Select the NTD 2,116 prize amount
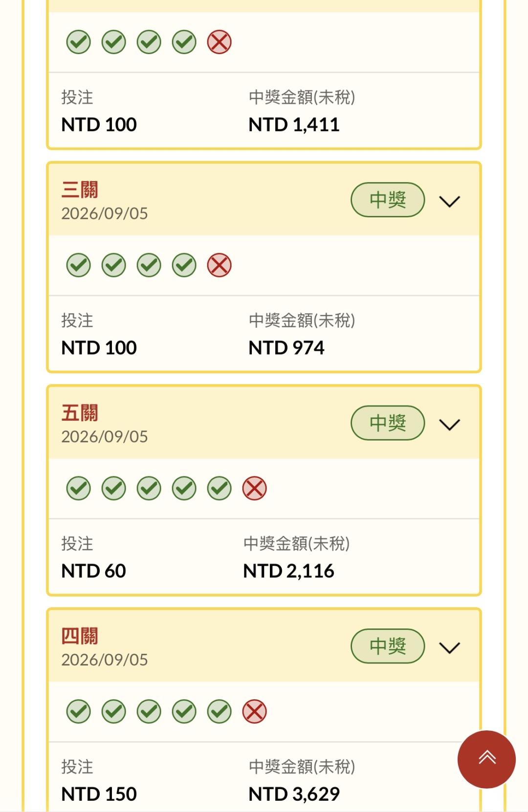Image resolution: width=528 pixels, height=812 pixels. point(288,571)
